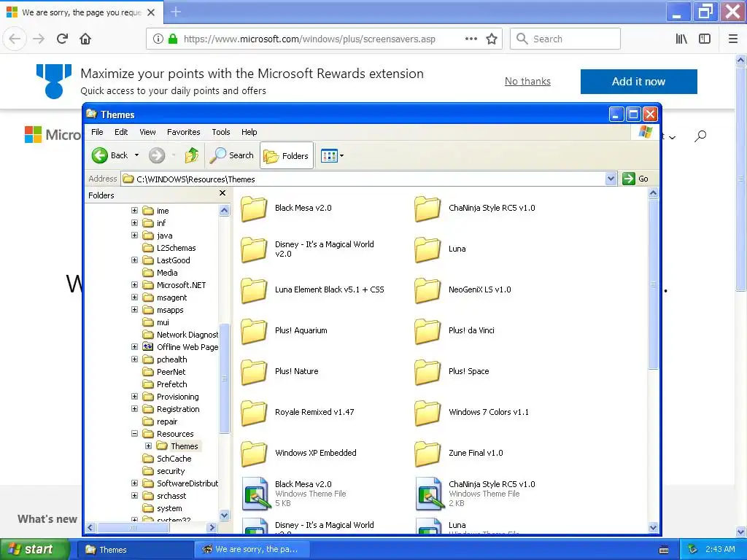This screenshot has width=747, height=560.
Task: Open browser page actions ellipsis
Action: point(471,39)
